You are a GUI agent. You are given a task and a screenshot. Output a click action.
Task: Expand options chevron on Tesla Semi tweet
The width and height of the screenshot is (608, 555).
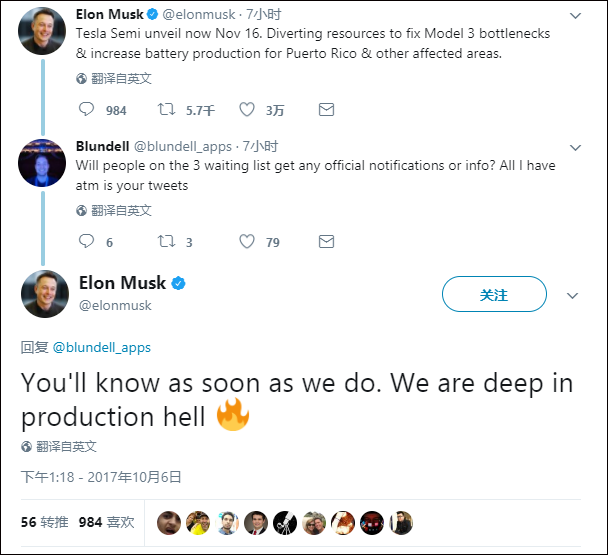575,17
